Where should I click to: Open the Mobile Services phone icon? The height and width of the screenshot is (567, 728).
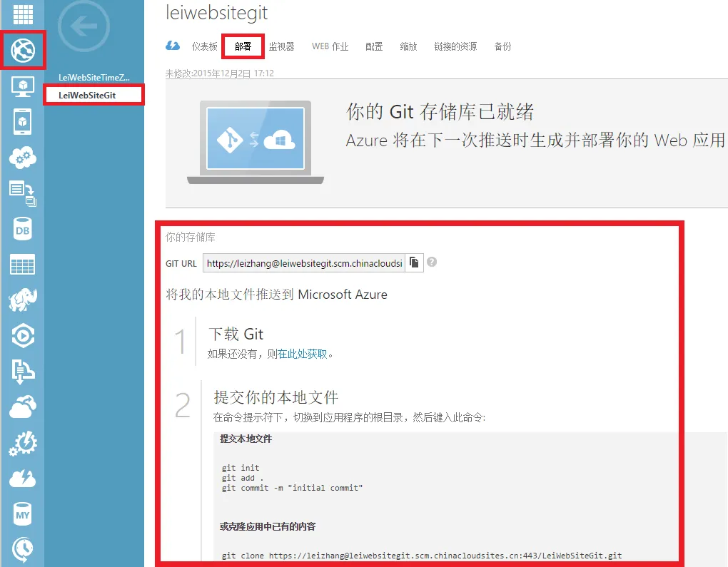tap(23, 121)
